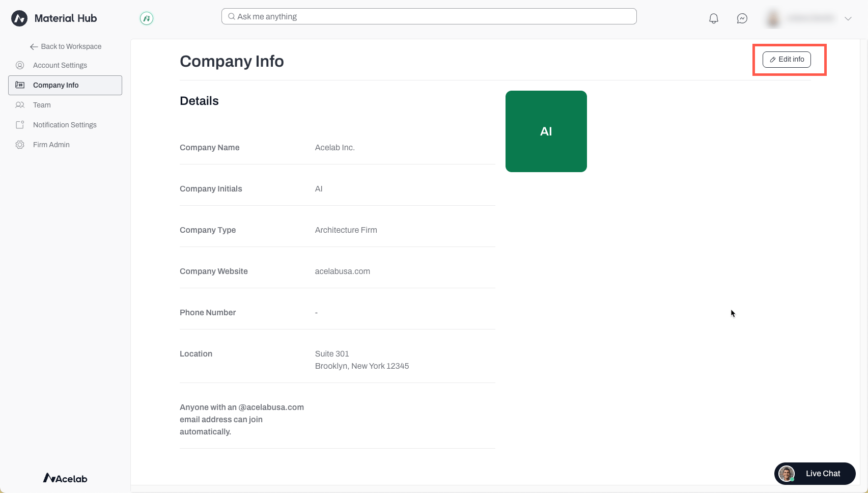Screen dimensions: 868x493
Task: Click the Account Settings person icon
Action: tap(20, 65)
